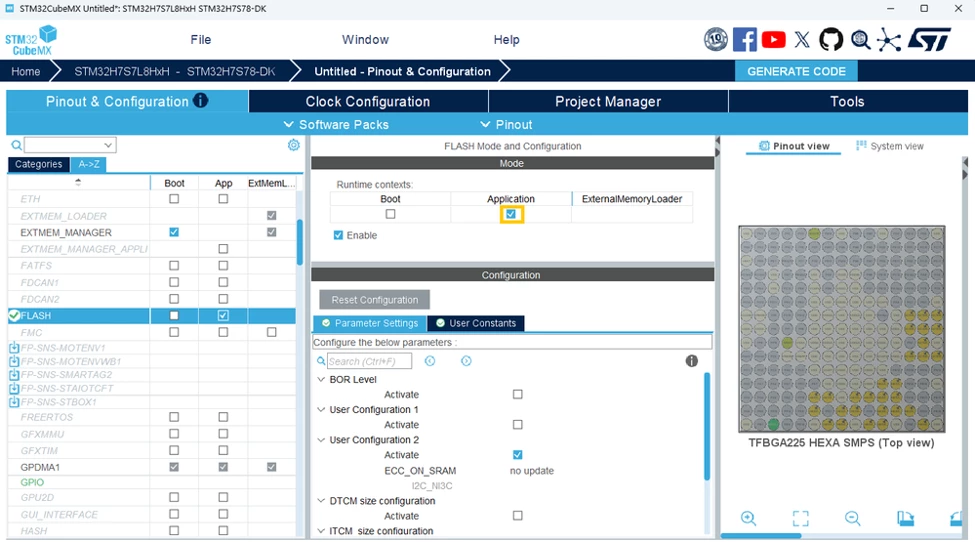Click the download icon for FP-SNS-STBOX1
Image resolution: width=975 pixels, height=542 pixels.
[x=14, y=402]
